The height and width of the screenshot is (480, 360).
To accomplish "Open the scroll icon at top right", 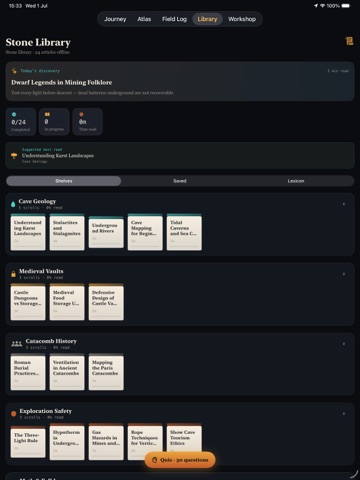I will point(349,41).
